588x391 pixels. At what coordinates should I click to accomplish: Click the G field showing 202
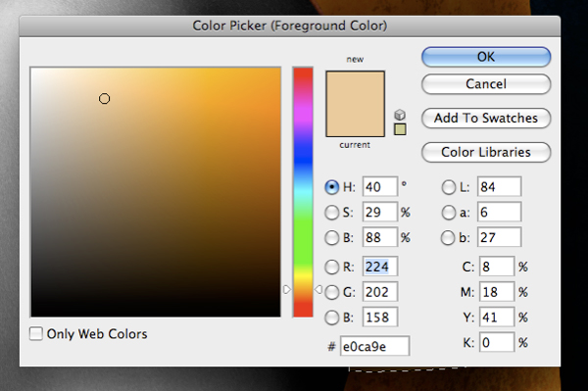pos(380,292)
